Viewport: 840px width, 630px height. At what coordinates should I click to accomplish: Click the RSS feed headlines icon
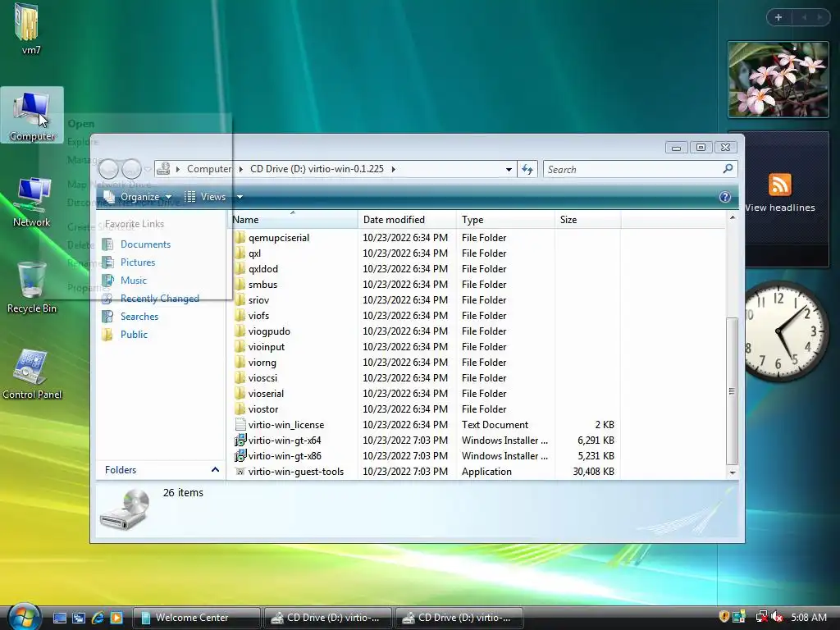coord(779,185)
